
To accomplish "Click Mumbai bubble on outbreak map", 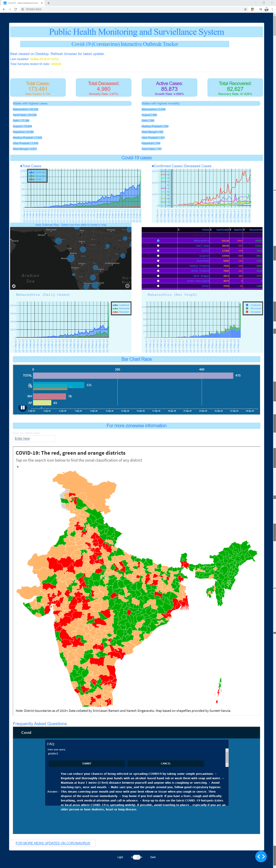I will [71, 259].
